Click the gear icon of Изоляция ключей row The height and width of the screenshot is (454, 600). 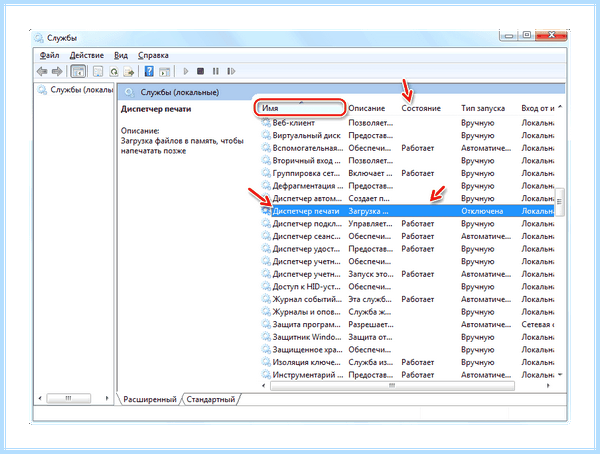point(266,362)
